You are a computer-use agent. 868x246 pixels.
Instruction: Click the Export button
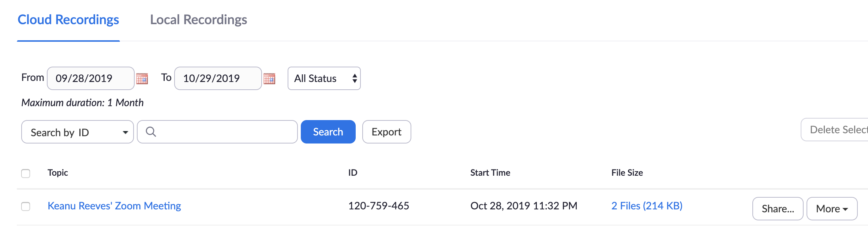(387, 132)
